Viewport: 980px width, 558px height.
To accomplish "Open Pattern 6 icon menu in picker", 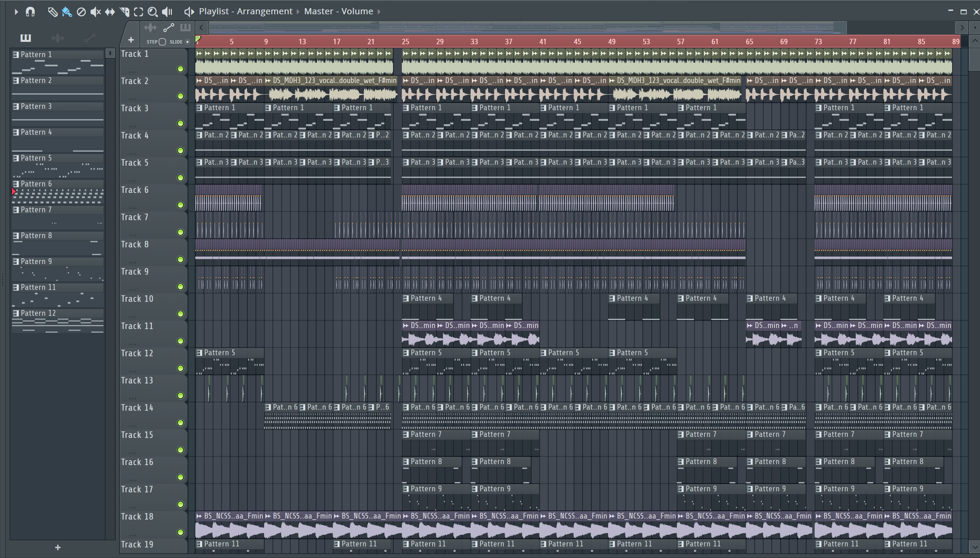I will (16, 184).
